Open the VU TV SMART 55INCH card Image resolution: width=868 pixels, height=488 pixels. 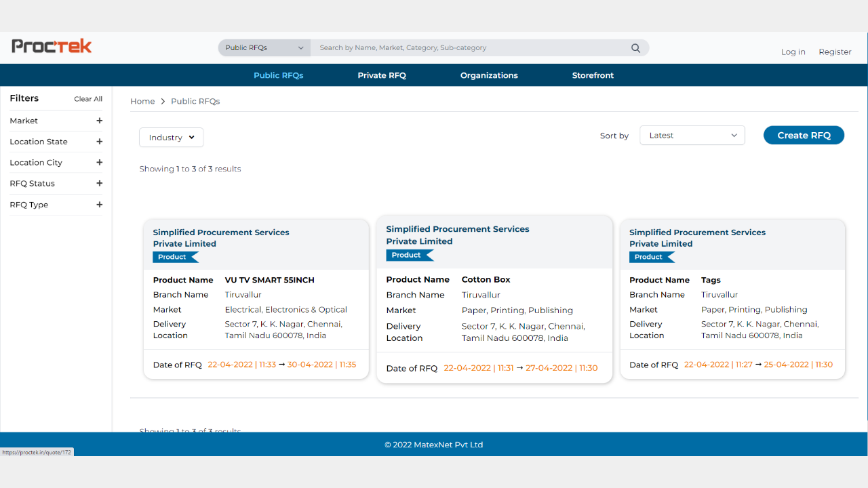[269, 280]
